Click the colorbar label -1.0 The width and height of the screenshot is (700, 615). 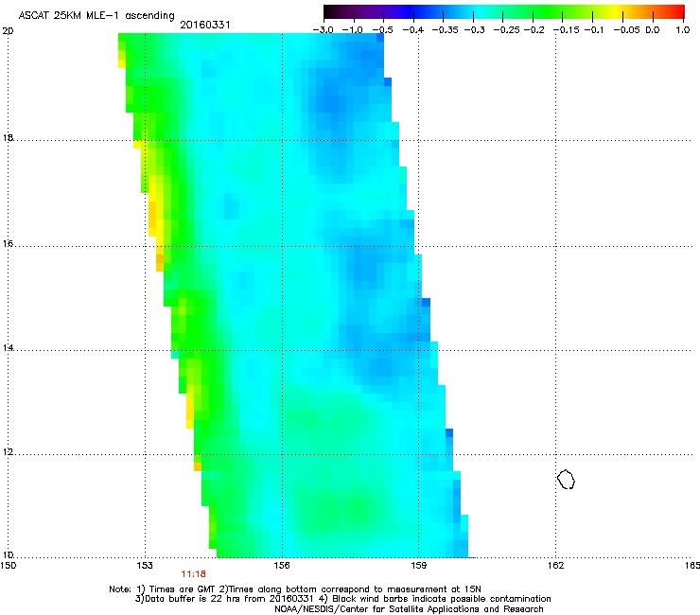point(353,30)
